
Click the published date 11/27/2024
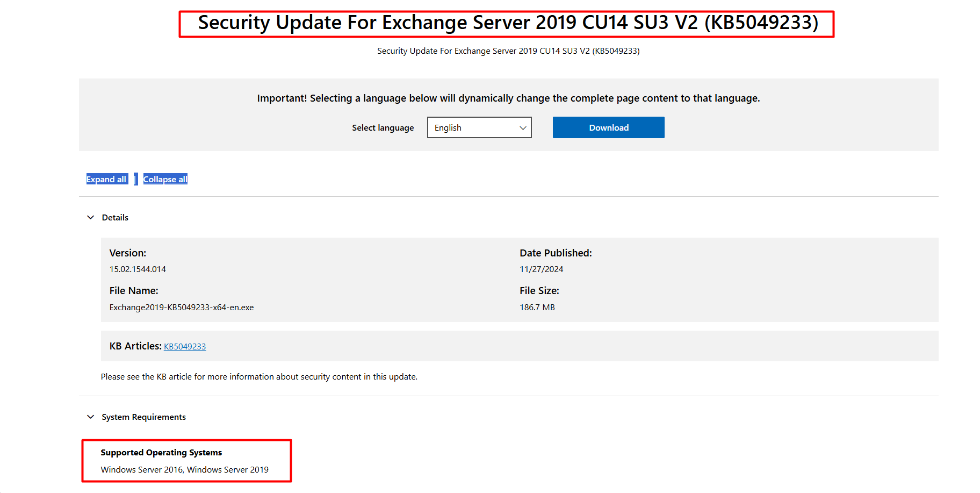click(x=541, y=269)
